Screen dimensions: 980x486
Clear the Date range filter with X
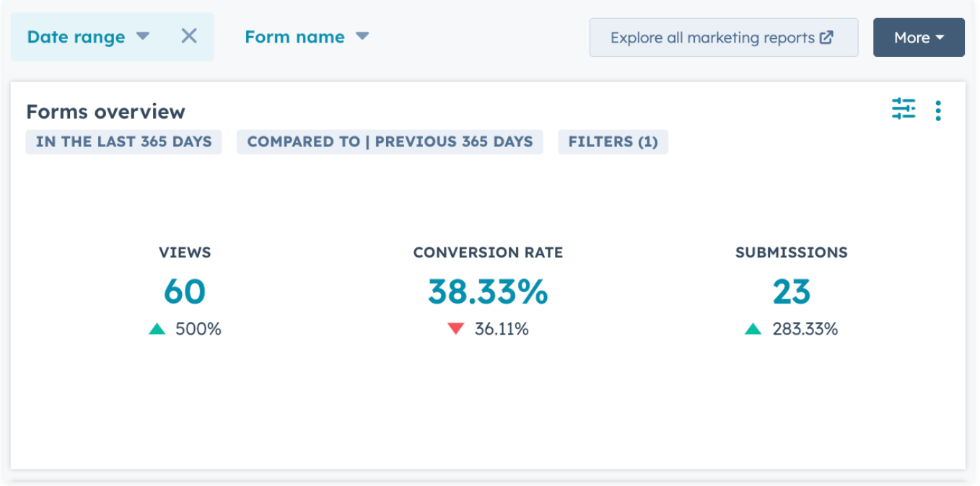189,36
